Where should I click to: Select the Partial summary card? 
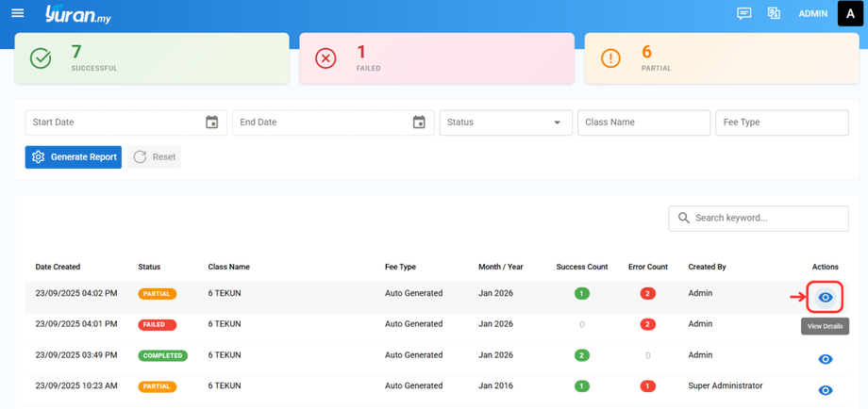[721, 58]
